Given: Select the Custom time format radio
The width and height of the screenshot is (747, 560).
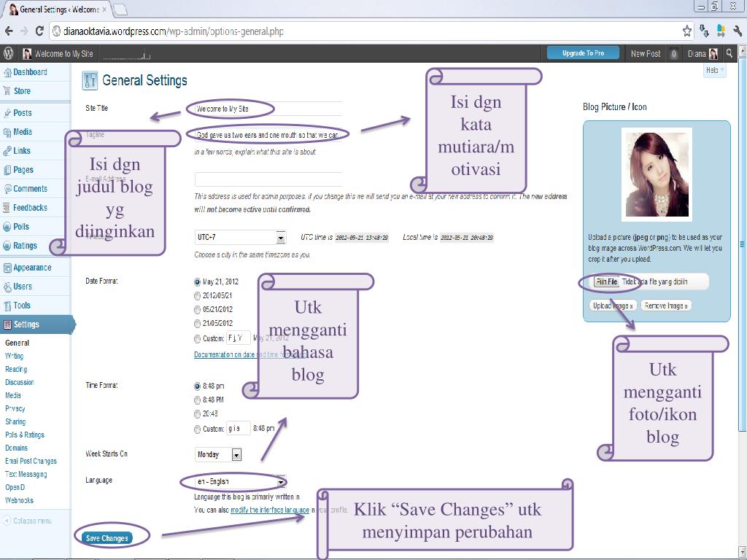Looking at the screenshot, I should click(x=197, y=429).
